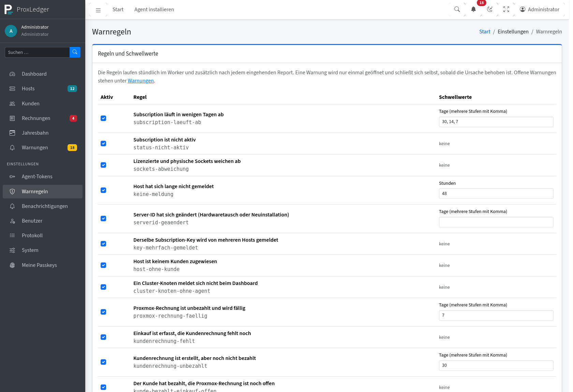Open the Administrator user menu
The width and height of the screenshot is (573, 392).
[540, 10]
